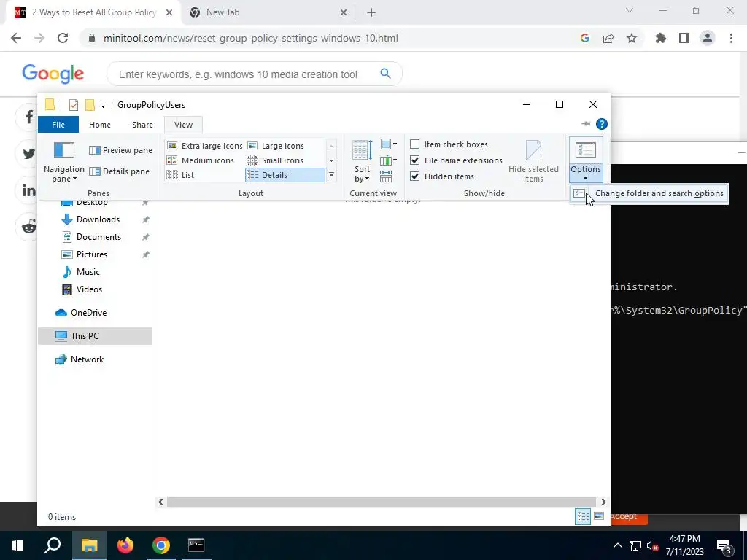Screen dimensions: 747x560
Task: Select Details layout option
Action: [x=285, y=175]
